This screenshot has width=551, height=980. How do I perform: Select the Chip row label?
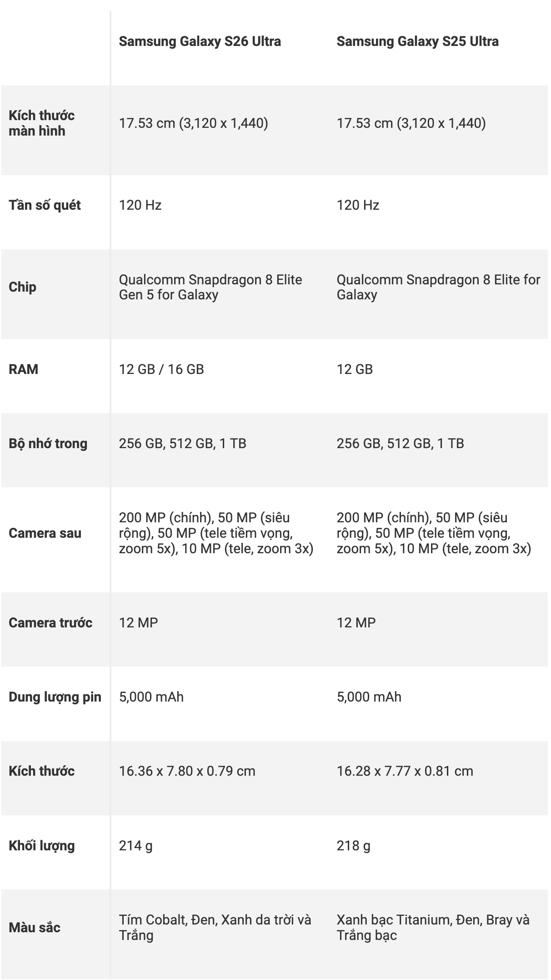pyautogui.click(x=22, y=287)
